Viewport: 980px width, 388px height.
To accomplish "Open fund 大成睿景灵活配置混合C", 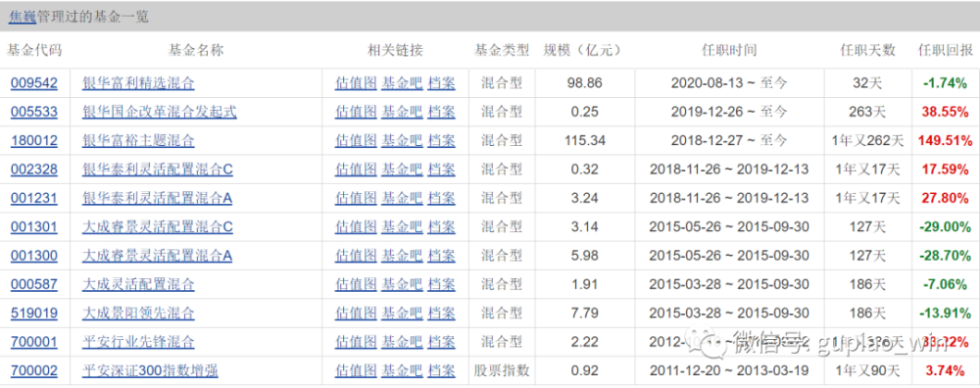I will [x=158, y=226].
